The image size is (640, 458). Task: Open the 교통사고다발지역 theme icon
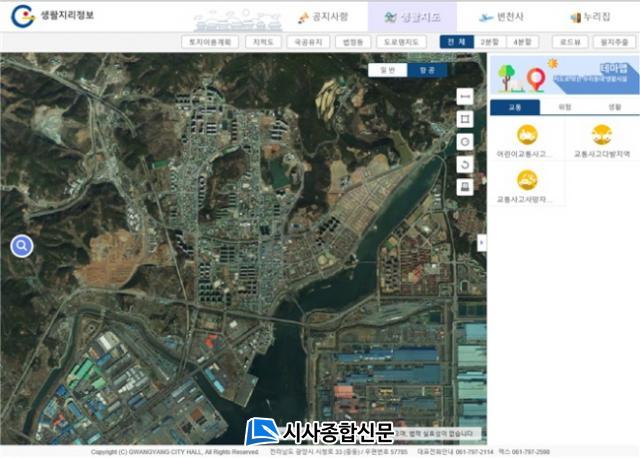click(x=602, y=136)
